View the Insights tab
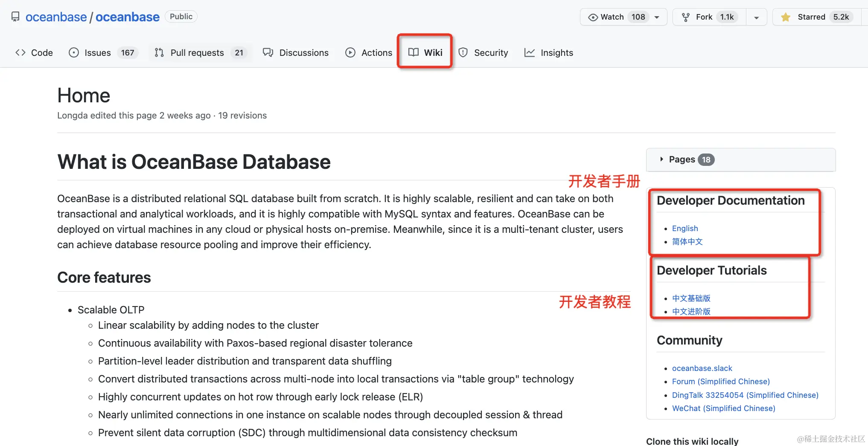Viewport: 868px width, 446px height. pos(549,52)
